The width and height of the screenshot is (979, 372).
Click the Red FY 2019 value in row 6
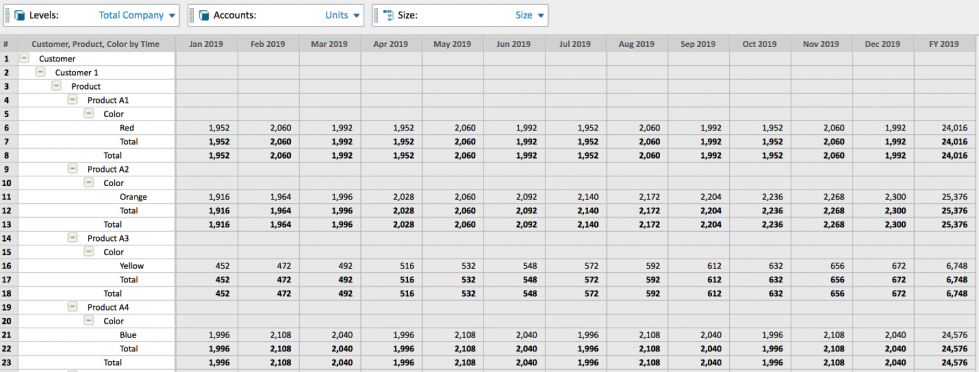(945, 127)
